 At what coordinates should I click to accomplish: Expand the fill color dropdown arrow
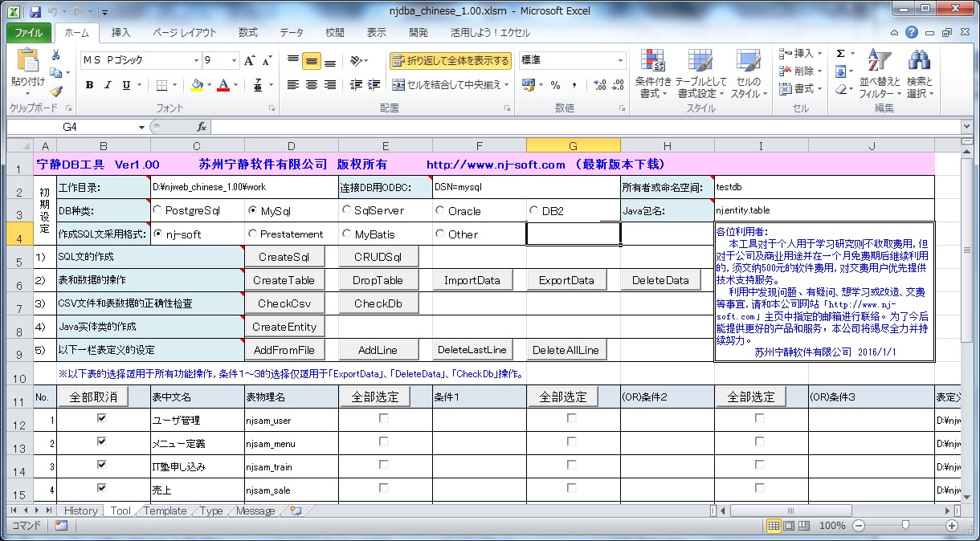208,85
